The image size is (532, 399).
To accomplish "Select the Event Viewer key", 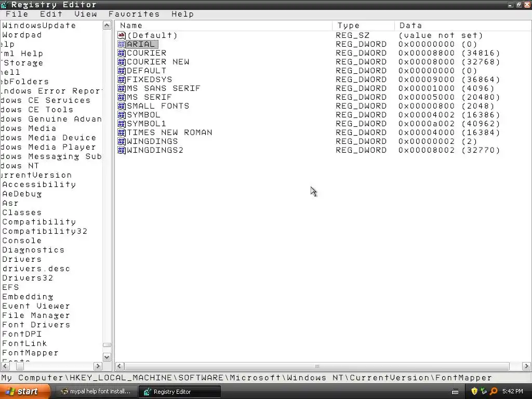I will (x=36, y=306).
